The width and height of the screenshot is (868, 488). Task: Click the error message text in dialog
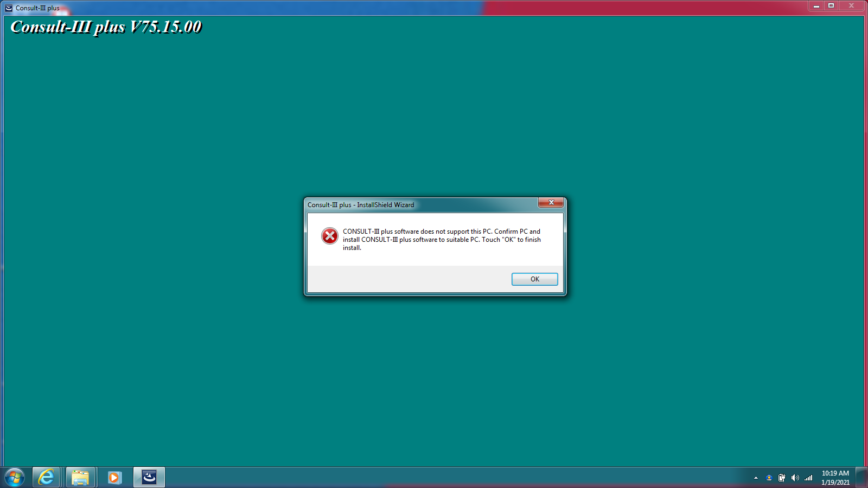click(x=442, y=240)
